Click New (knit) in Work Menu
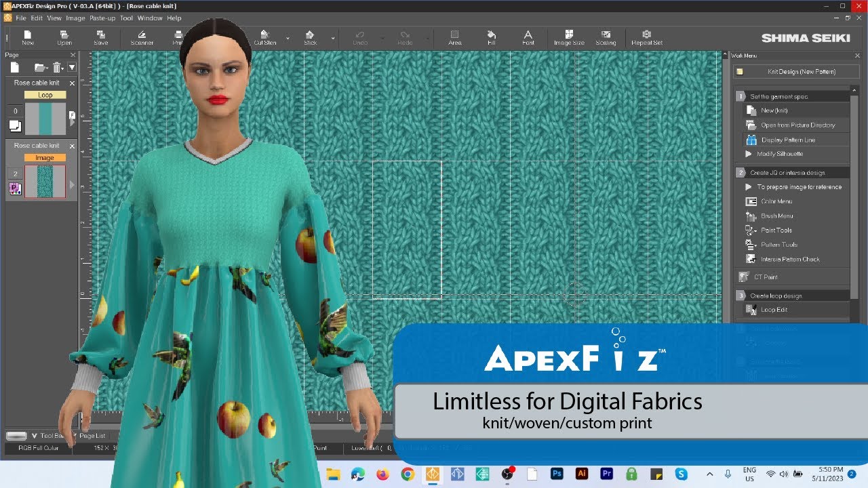The height and width of the screenshot is (488, 868). (774, 110)
